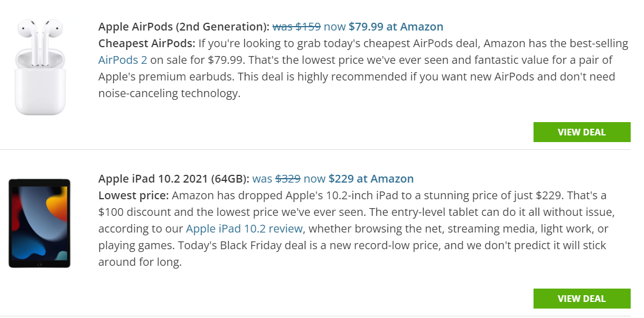Screen dimensions: 644x318
Task: Click the iPad screen wallpaper in the image
Action: (39, 223)
